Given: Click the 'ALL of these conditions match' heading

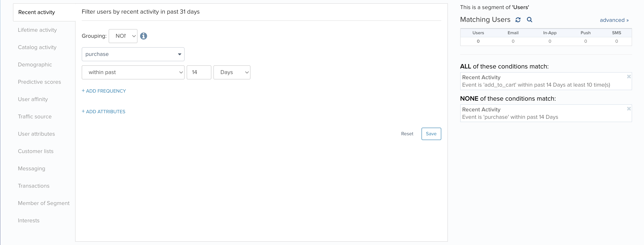Looking at the screenshot, I should 504,66.
